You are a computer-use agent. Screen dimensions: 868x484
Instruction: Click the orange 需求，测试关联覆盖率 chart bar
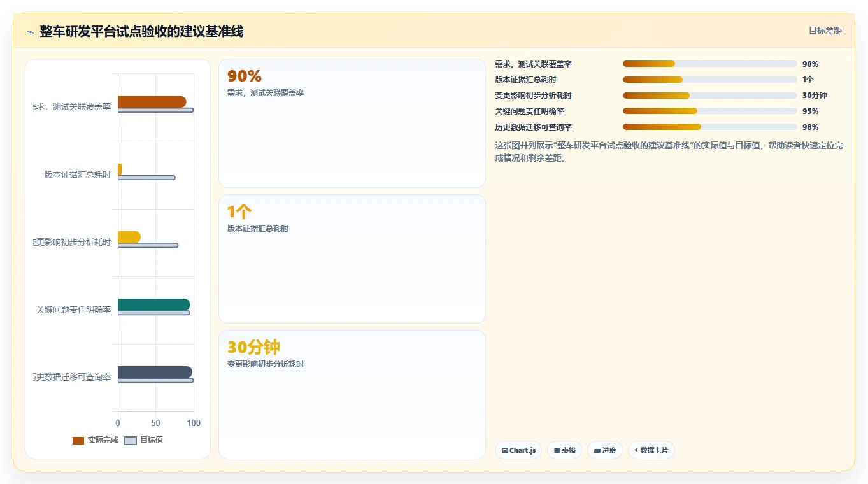coord(152,102)
